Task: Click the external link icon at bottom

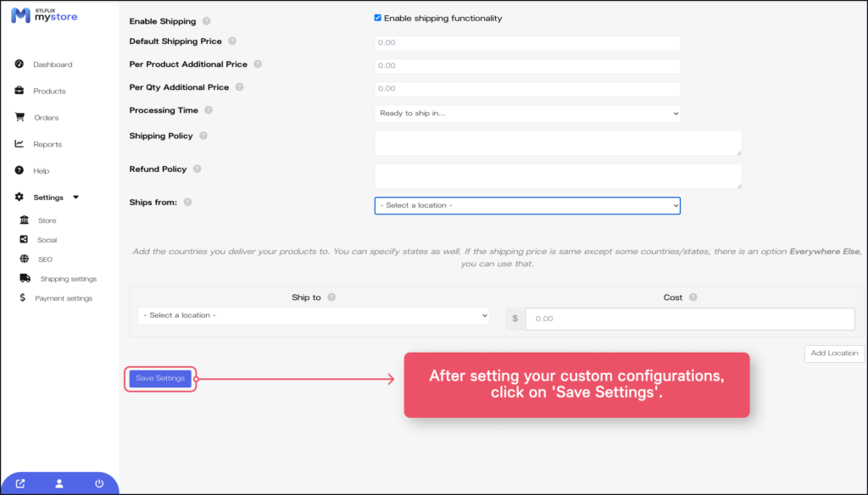Action: pyautogui.click(x=20, y=484)
